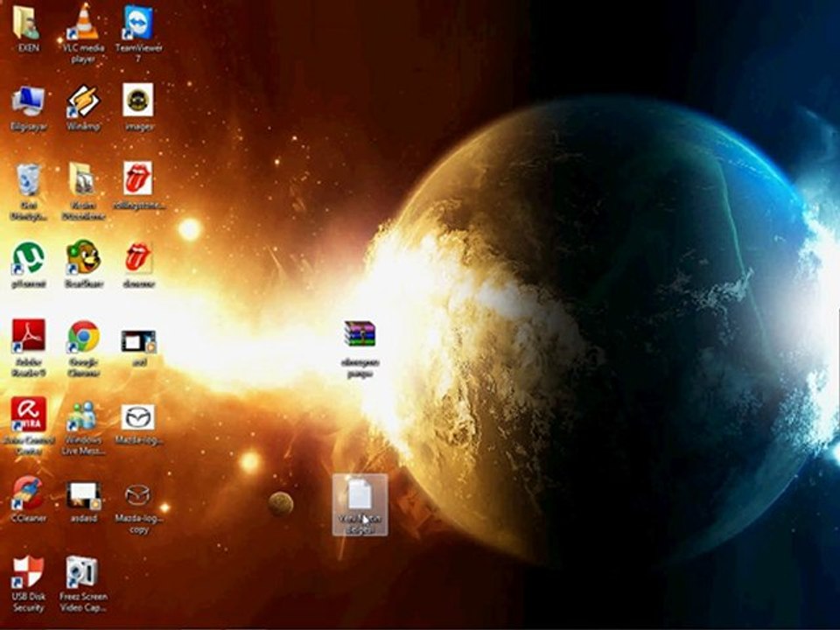Screen dimensions: 840x630
Task: Open the Winamp shortcut
Action: (83, 101)
